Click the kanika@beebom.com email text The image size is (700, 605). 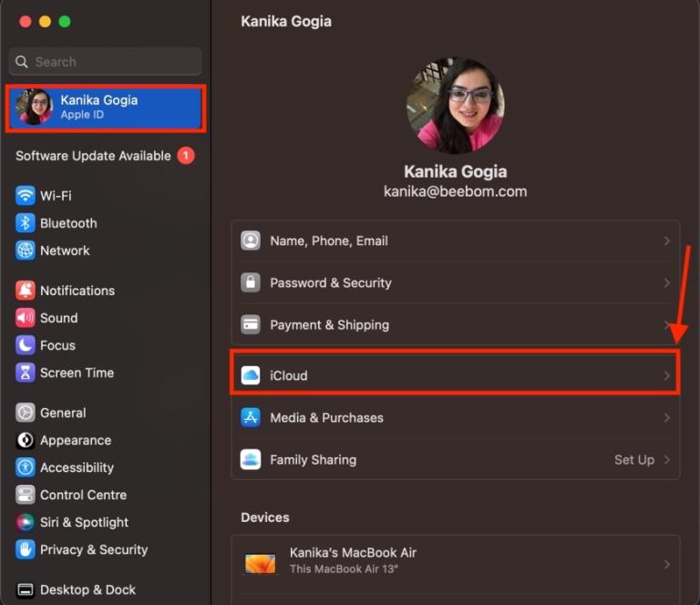point(456,191)
